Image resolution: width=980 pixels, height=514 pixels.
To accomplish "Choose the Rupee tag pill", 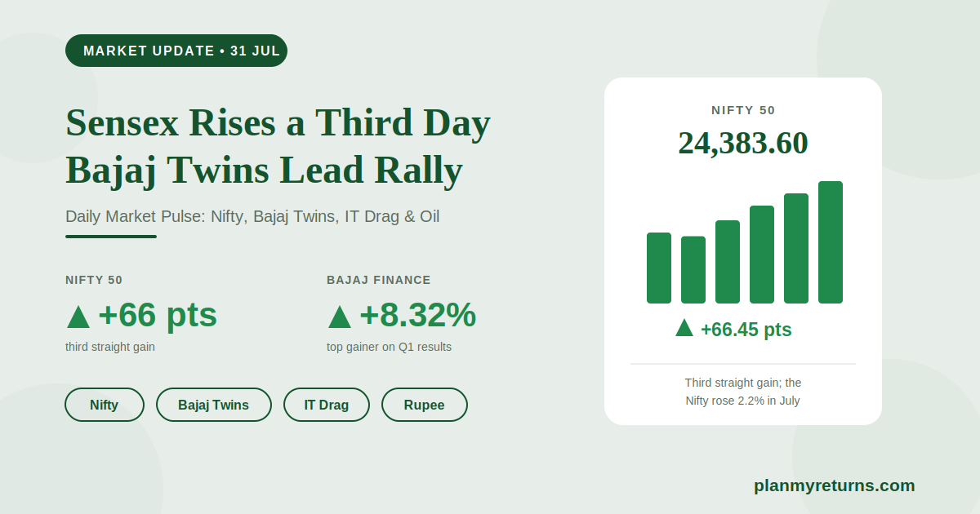I will pos(425,405).
